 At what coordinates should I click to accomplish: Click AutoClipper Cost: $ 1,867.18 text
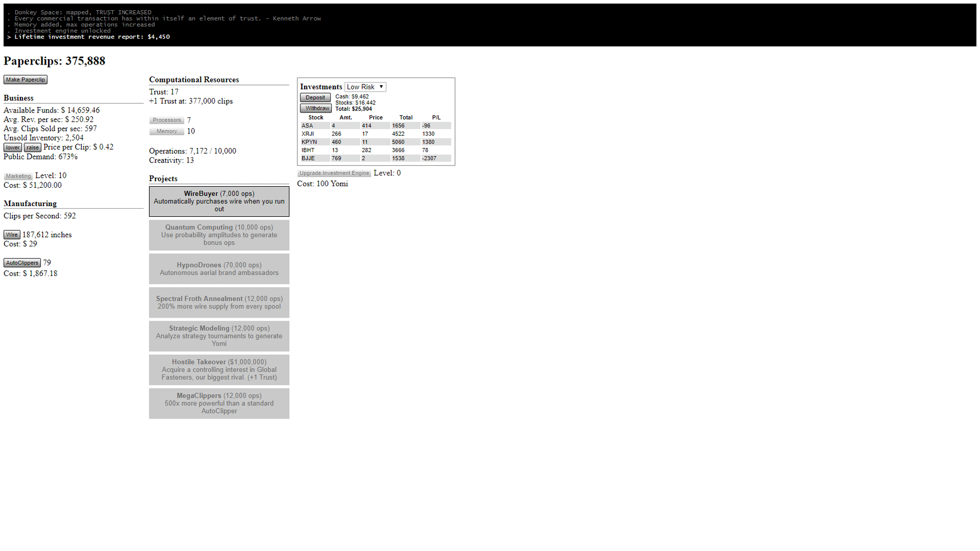(31, 273)
